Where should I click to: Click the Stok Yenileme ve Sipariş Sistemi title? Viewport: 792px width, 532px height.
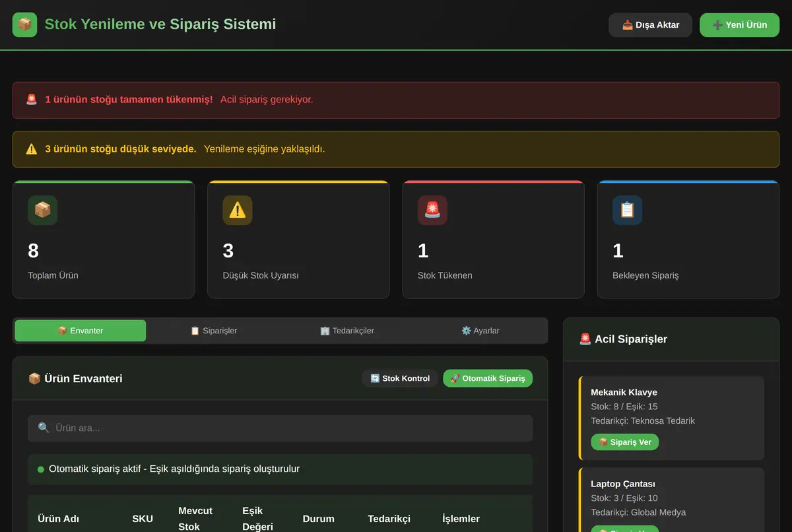[160, 24]
